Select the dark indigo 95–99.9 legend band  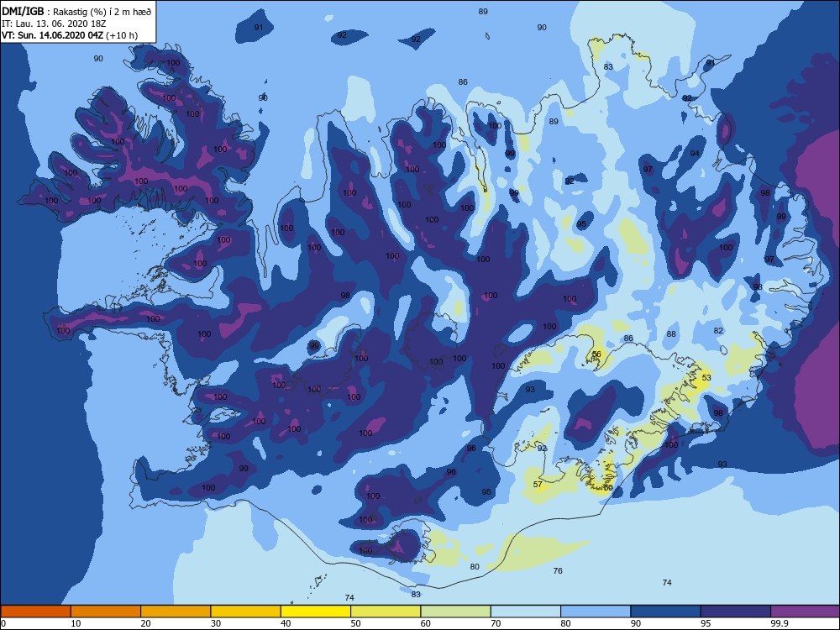(736, 612)
